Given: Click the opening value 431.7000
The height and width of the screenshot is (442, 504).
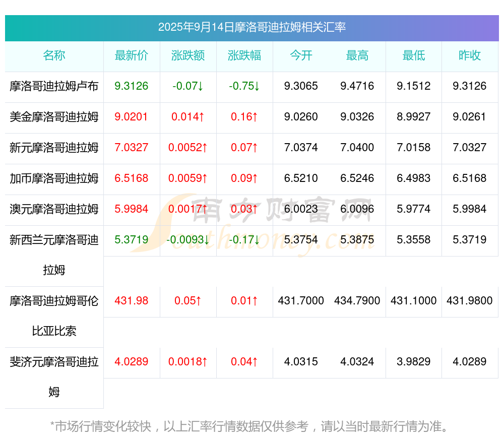Looking at the screenshot, I should (x=301, y=300).
